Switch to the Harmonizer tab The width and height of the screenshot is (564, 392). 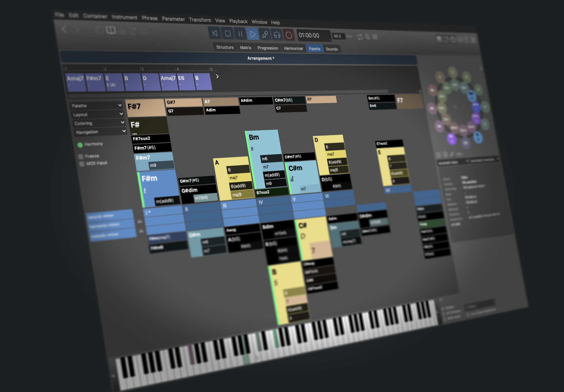[293, 48]
